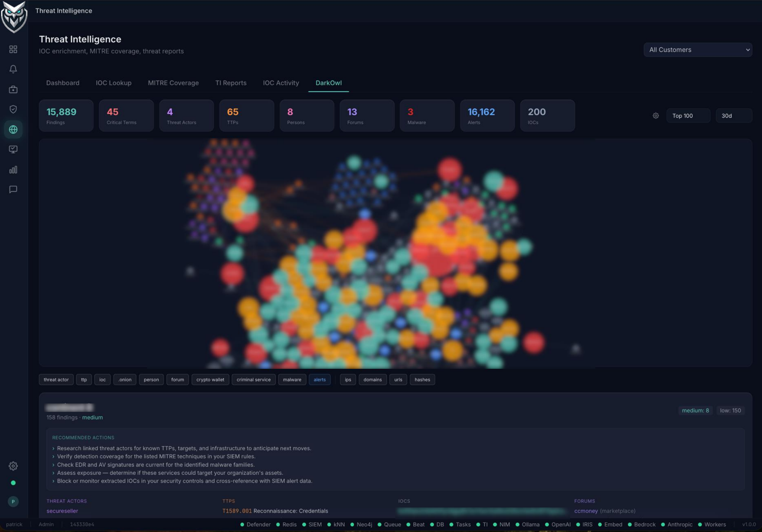
Task: Toggle the malware filter chip
Action: tap(292, 380)
